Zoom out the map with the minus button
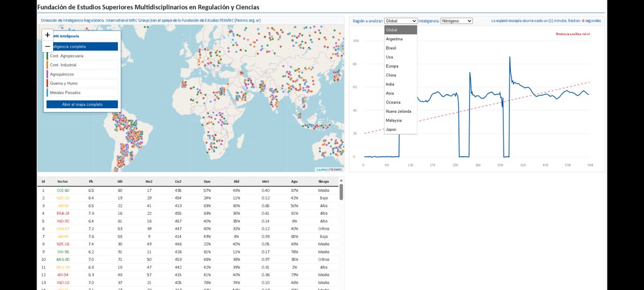Screen dimensions: 644x290 tap(48, 46)
